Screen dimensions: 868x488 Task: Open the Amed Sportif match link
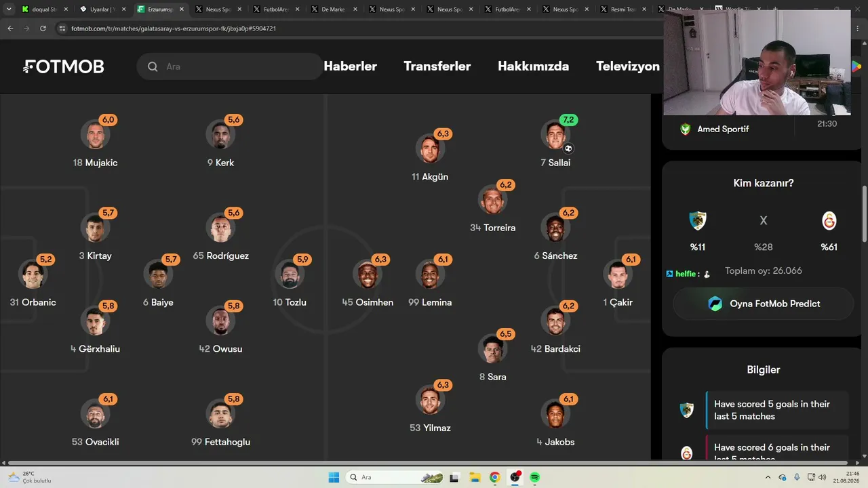723,129
